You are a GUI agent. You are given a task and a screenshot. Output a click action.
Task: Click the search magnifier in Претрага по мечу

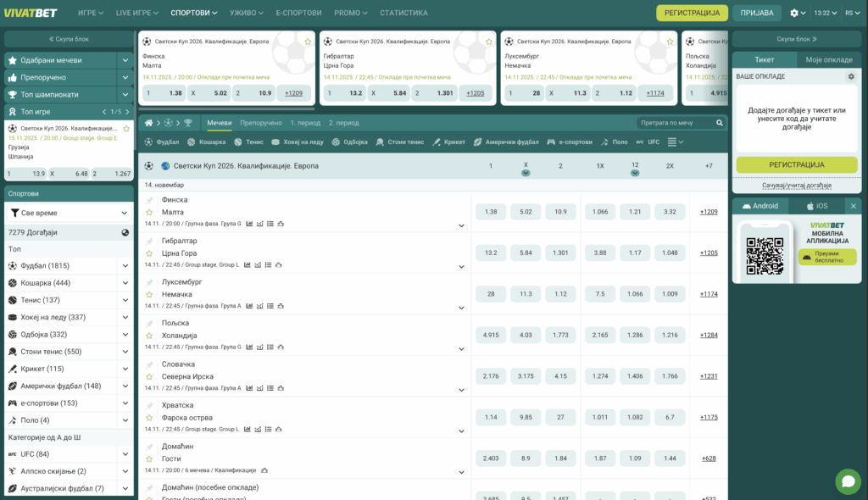point(720,123)
